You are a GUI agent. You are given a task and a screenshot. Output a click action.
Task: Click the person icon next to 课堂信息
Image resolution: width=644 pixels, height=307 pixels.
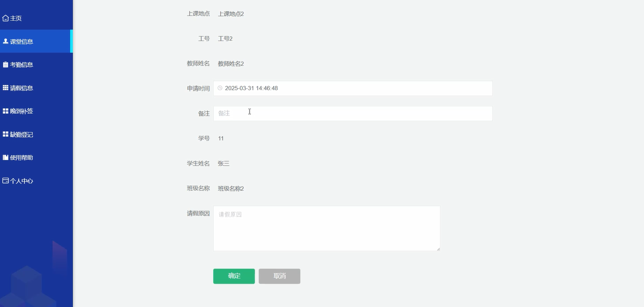coord(6,41)
